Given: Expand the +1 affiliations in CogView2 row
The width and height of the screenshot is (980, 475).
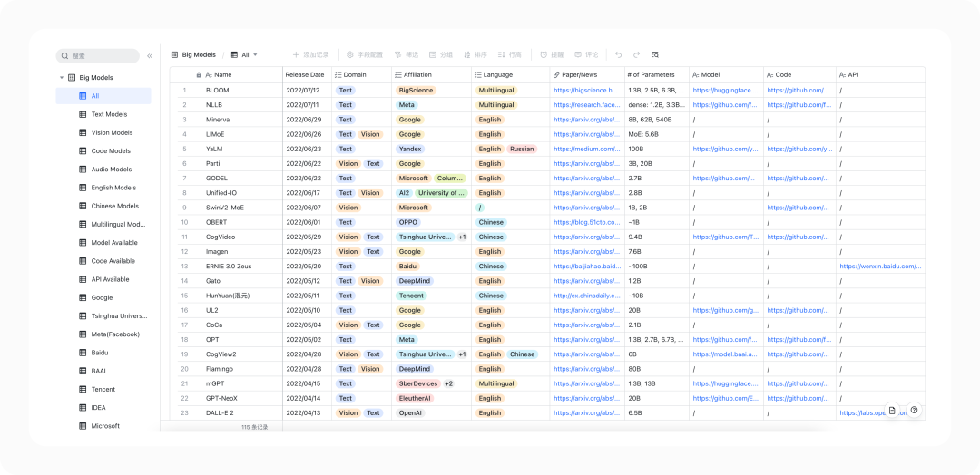Looking at the screenshot, I should pyautogui.click(x=462, y=354).
